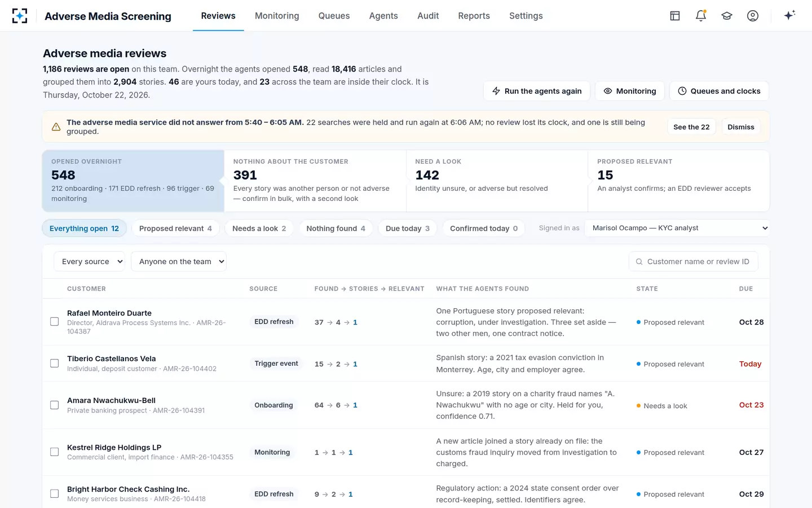Change the Signed in as user dropdown

click(x=677, y=228)
